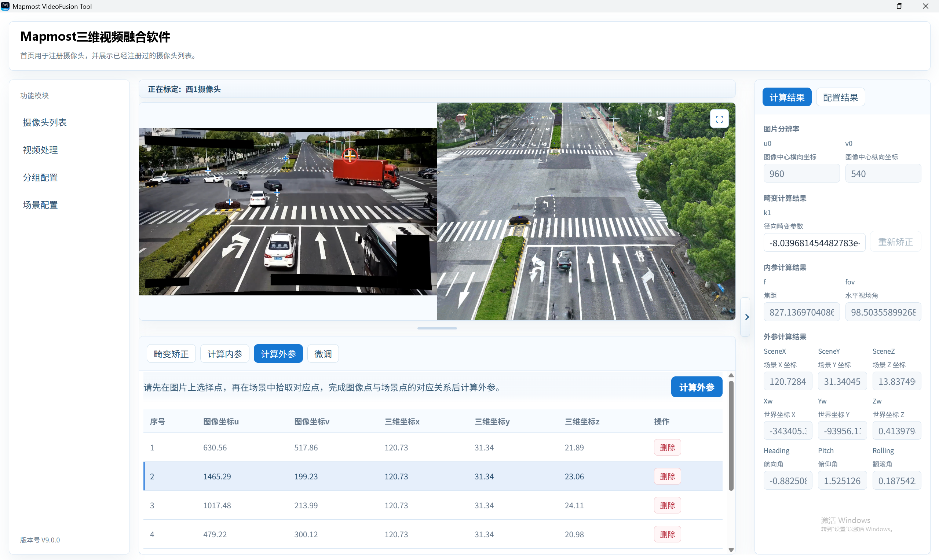Click the Heading angle field
The height and width of the screenshot is (560, 939).
pyautogui.click(x=788, y=480)
